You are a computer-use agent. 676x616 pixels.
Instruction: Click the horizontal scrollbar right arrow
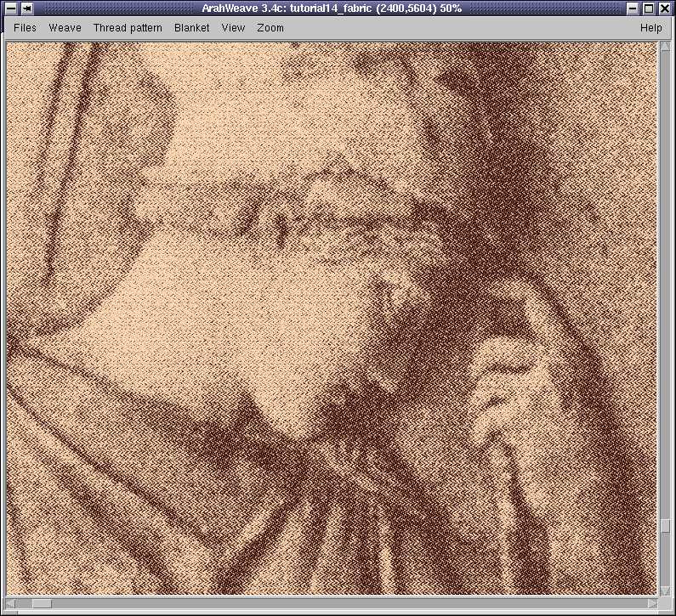pyautogui.click(x=653, y=604)
